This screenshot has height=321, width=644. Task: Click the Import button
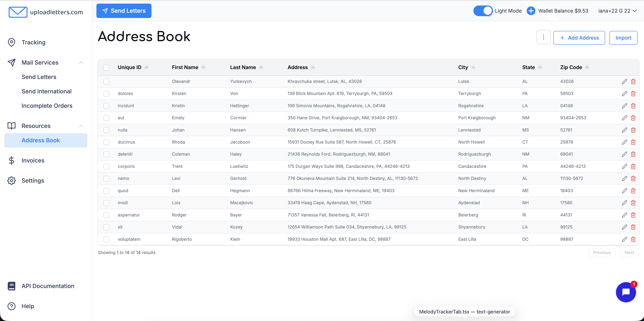coord(623,38)
